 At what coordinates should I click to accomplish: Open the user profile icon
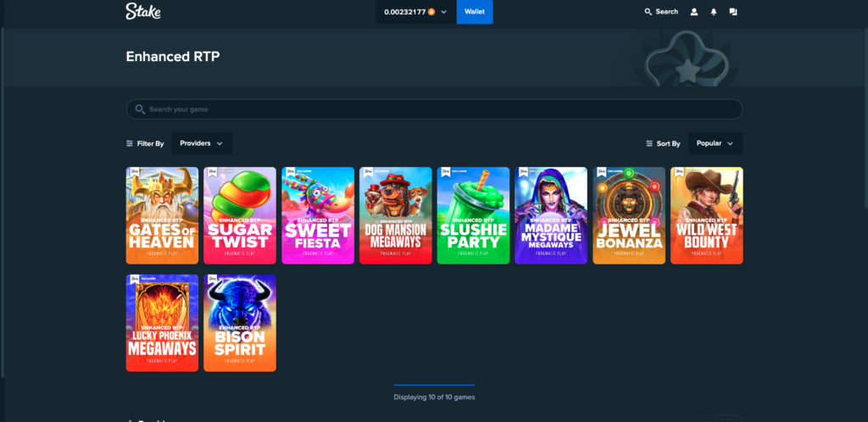(x=693, y=12)
